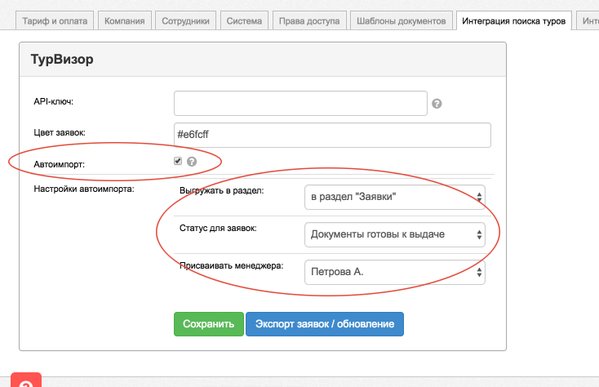Click the Настройки автоимпорта label
599x387 pixels.
pyautogui.click(x=84, y=189)
